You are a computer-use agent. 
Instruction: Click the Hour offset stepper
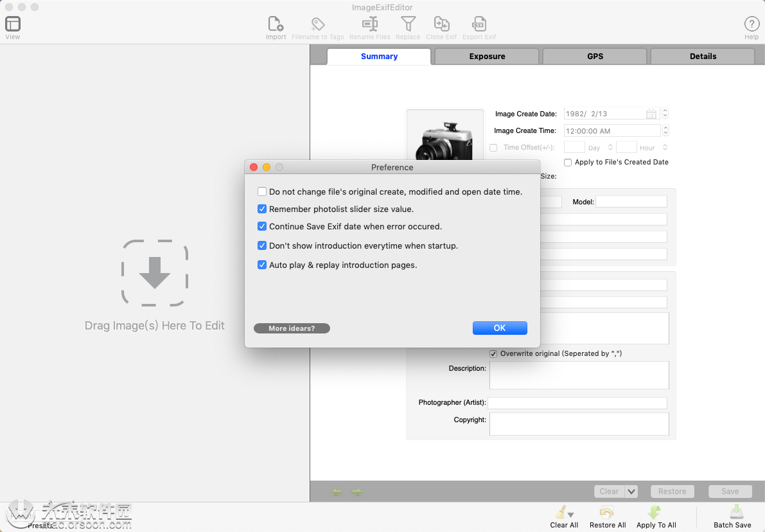pyautogui.click(x=665, y=147)
